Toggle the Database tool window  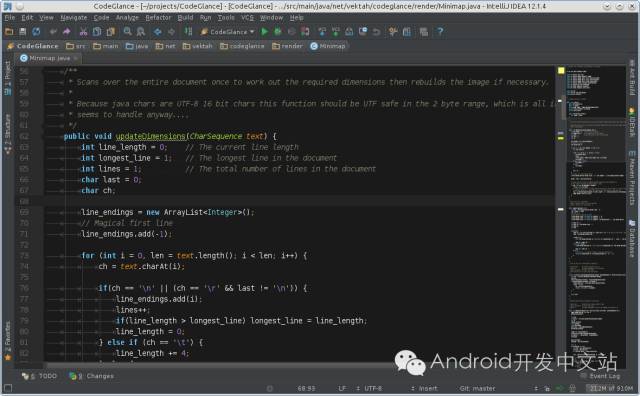point(631,238)
